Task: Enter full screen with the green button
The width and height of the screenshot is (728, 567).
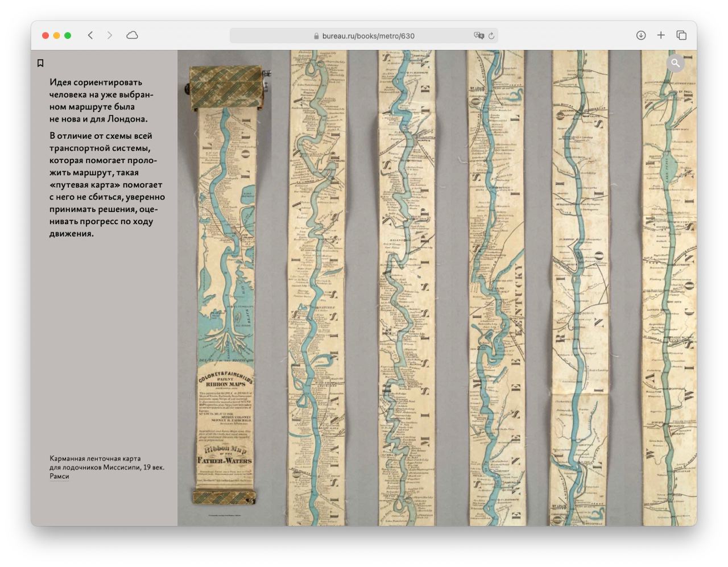Action: 68,35
